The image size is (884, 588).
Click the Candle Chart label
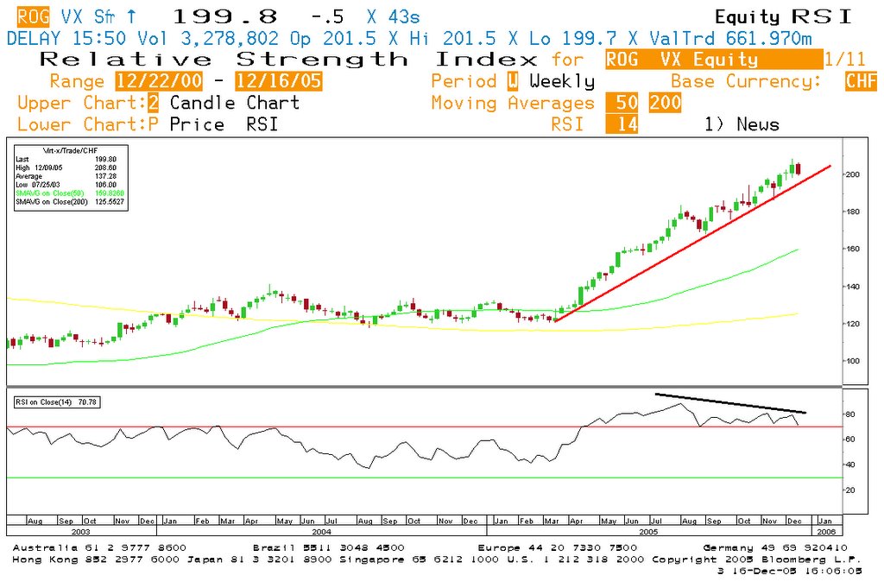pos(235,103)
